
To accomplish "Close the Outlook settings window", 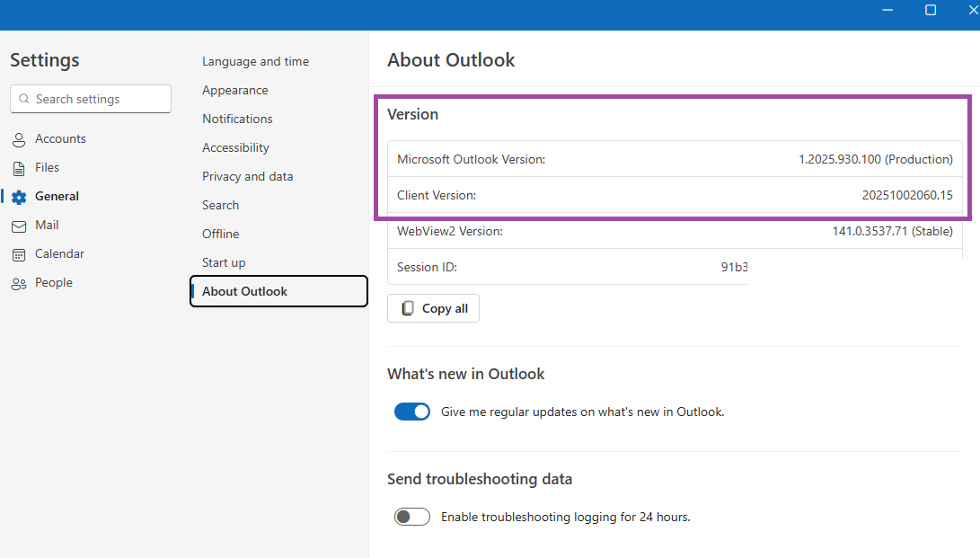I will tap(973, 10).
